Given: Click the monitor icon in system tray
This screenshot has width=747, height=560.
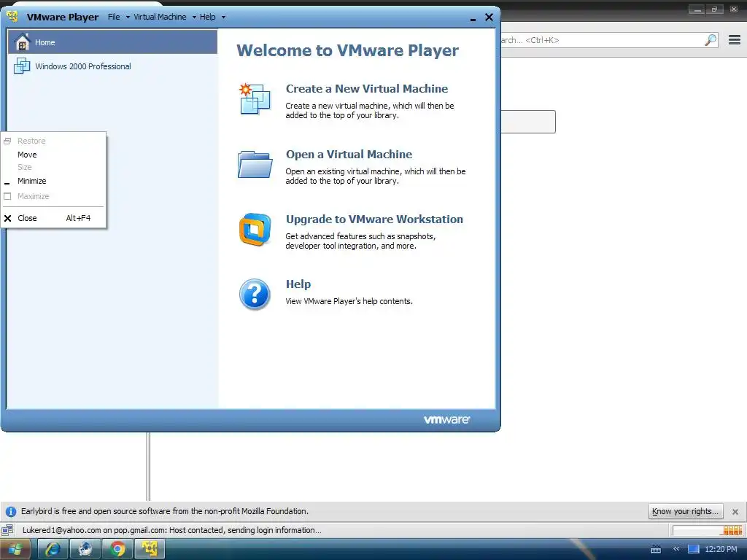Looking at the screenshot, I should click(x=693, y=549).
